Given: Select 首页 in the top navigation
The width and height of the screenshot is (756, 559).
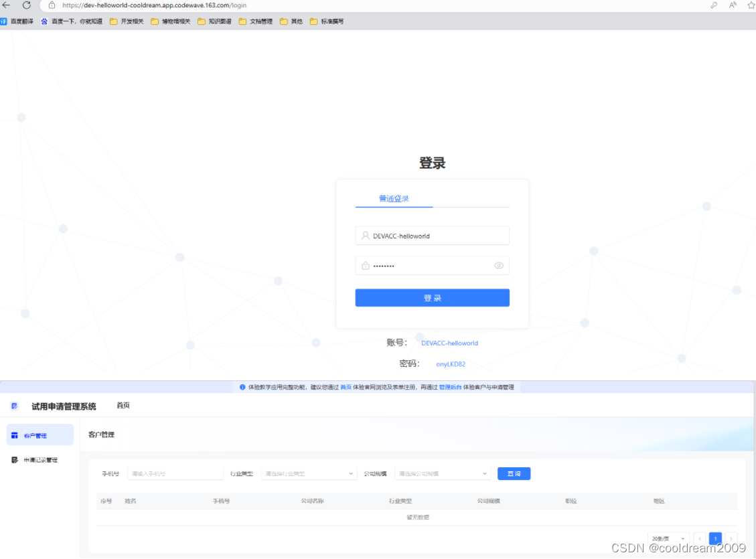Looking at the screenshot, I should point(123,405).
